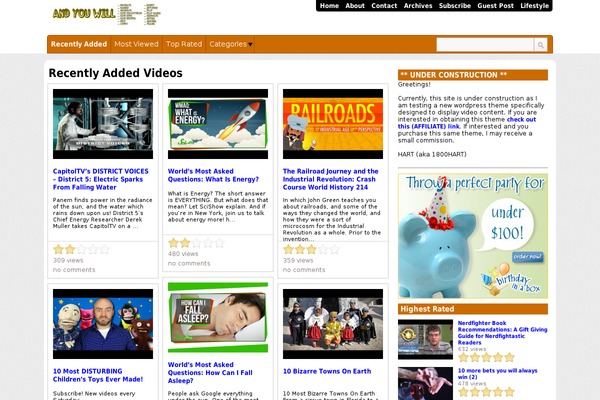The image size is (600, 400).
Task: Rate District Voices video using its stars
Action: 81,250
